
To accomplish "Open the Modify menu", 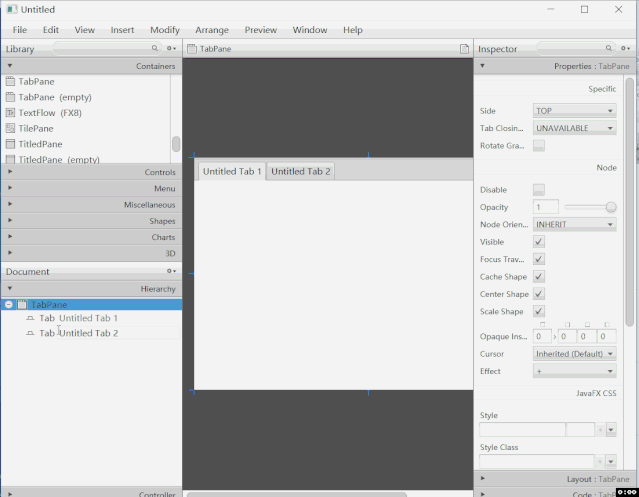I will 165,30.
